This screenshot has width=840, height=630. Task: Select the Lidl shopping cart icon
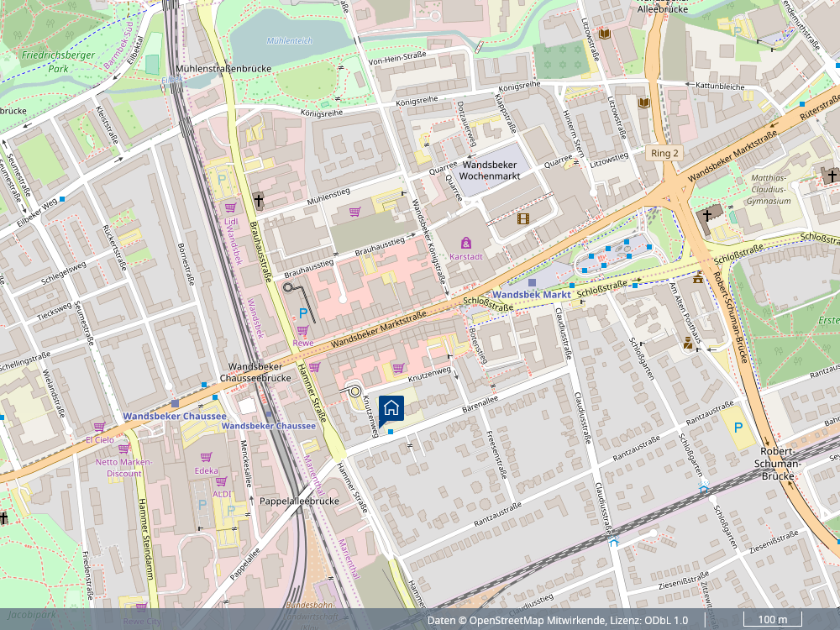pyautogui.click(x=230, y=207)
